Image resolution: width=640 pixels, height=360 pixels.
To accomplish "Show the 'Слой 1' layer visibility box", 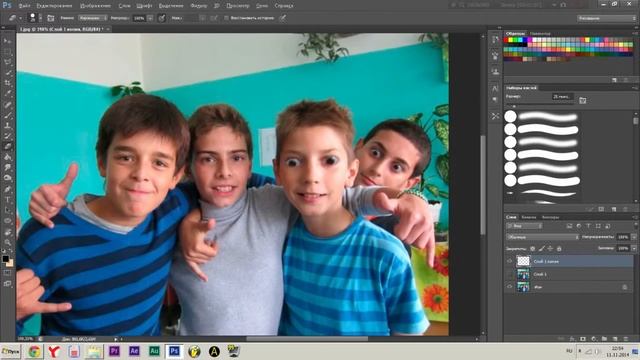I will click(x=509, y=274).
